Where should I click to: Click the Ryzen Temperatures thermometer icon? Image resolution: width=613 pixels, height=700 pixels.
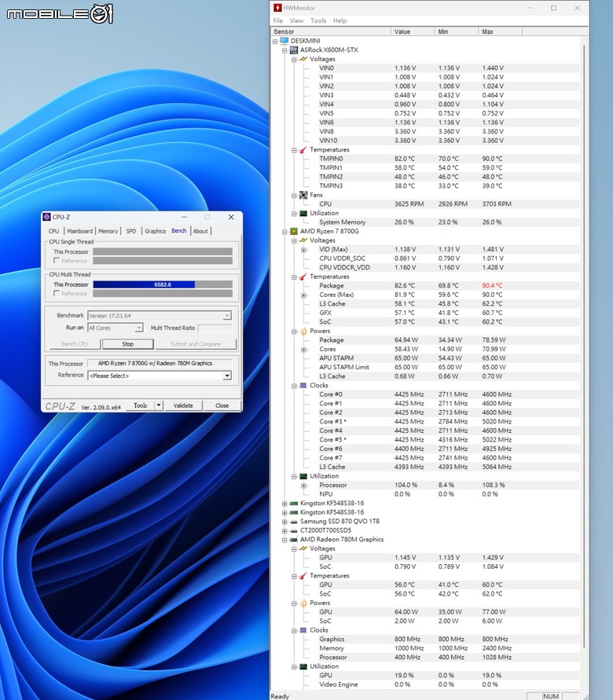coord(303,277)
